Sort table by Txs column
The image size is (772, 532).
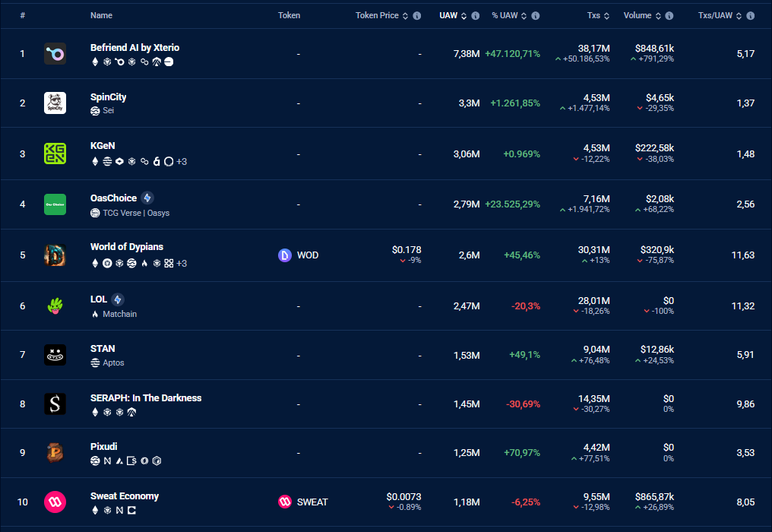[606, 16]
